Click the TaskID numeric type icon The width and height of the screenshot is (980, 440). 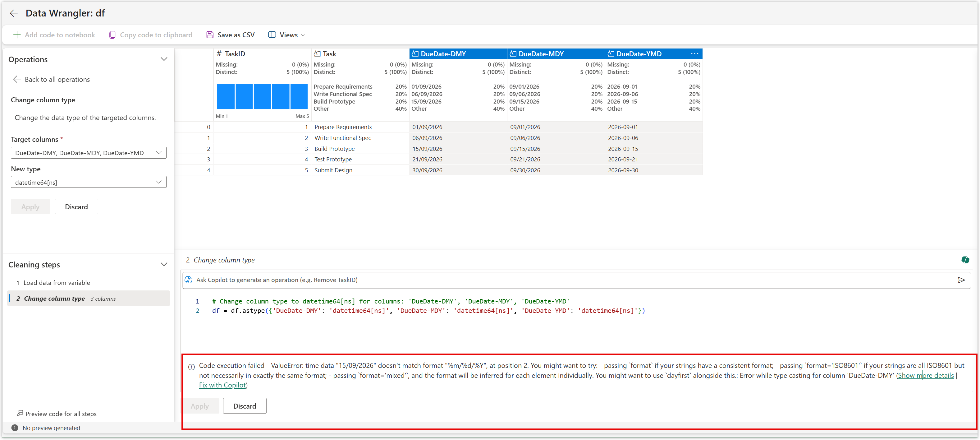[219, 54]
